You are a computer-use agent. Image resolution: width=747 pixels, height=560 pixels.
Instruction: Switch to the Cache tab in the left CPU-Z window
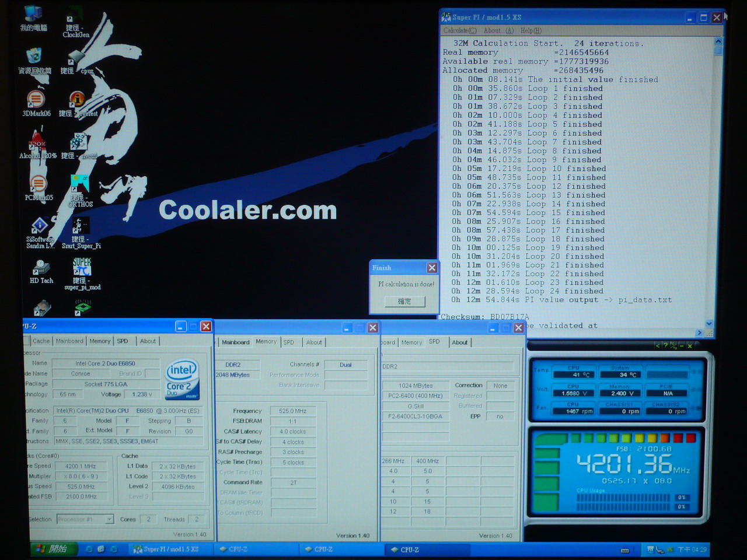[x=41, y=341]
